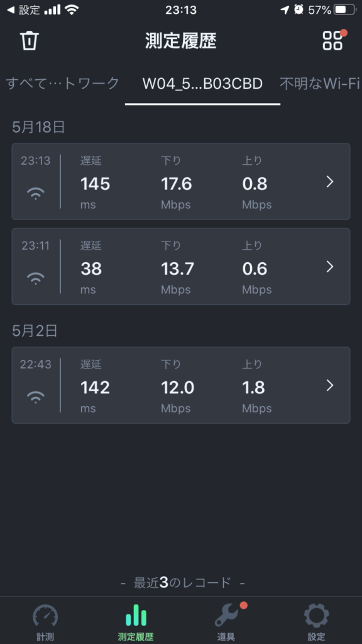This screenshot has height=644, width=362.
Task: Open the May 2 record with 12.0 Mbps
Action: 180,385
